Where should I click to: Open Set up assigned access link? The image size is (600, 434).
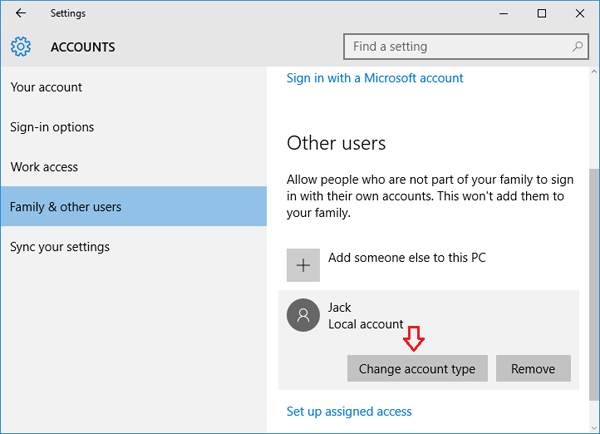coord(349,411)
